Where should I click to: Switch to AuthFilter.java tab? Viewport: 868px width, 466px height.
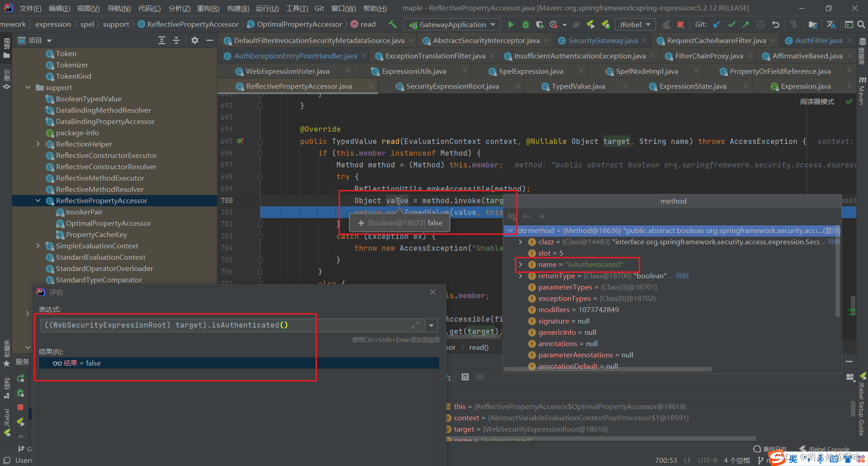(x=819, y=40)
